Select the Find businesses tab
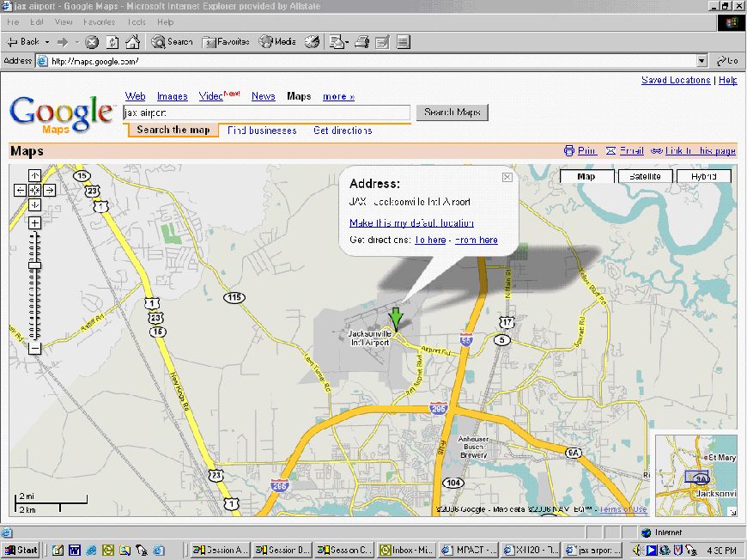 tap(262, 131)
